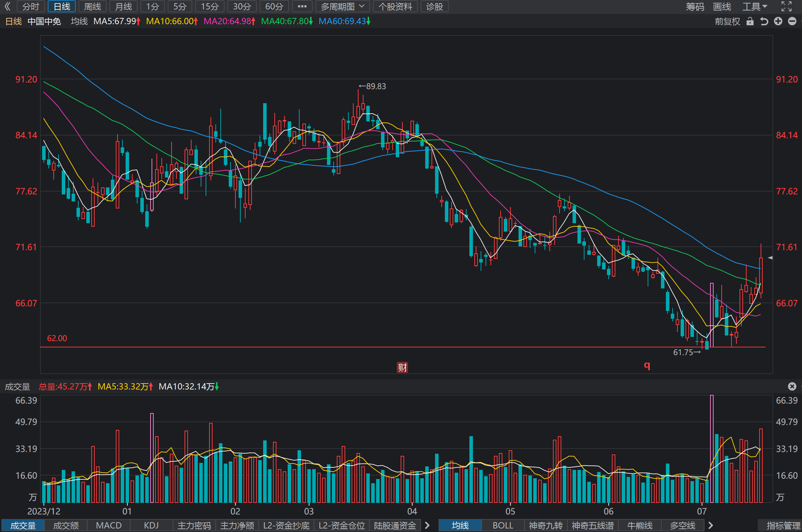Click the 均线 label in the legend row
The height and width of the screenshot is (532, 802).
79,21
